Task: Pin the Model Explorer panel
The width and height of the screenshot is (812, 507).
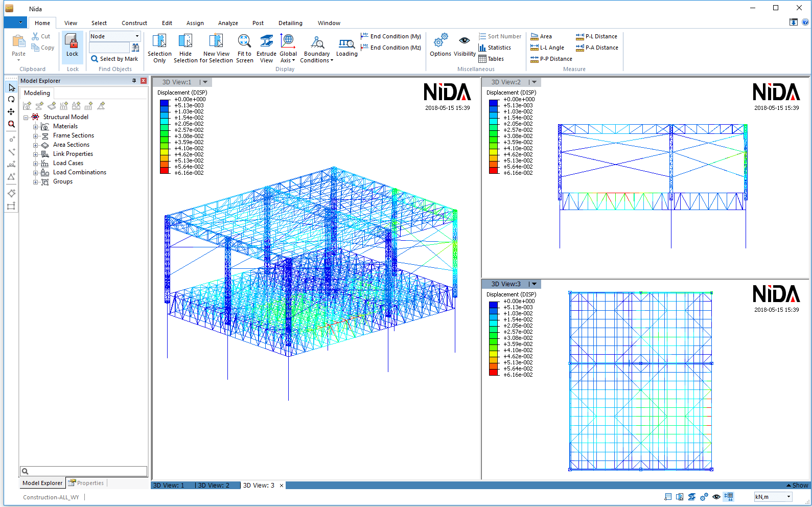Action: coord(134,81)
